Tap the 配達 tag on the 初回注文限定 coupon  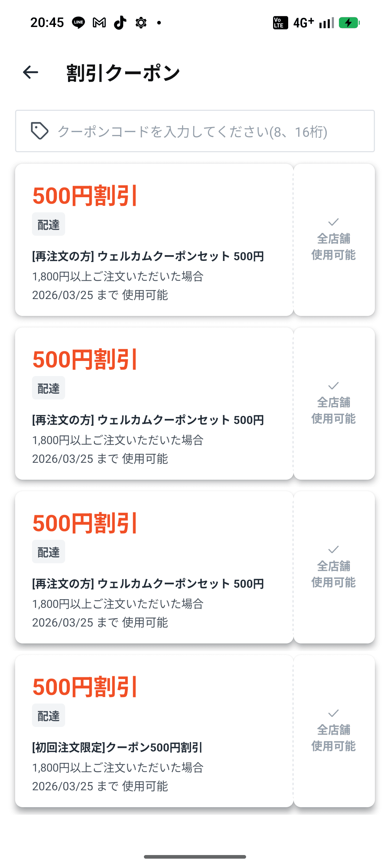click(x=49, y=715)
